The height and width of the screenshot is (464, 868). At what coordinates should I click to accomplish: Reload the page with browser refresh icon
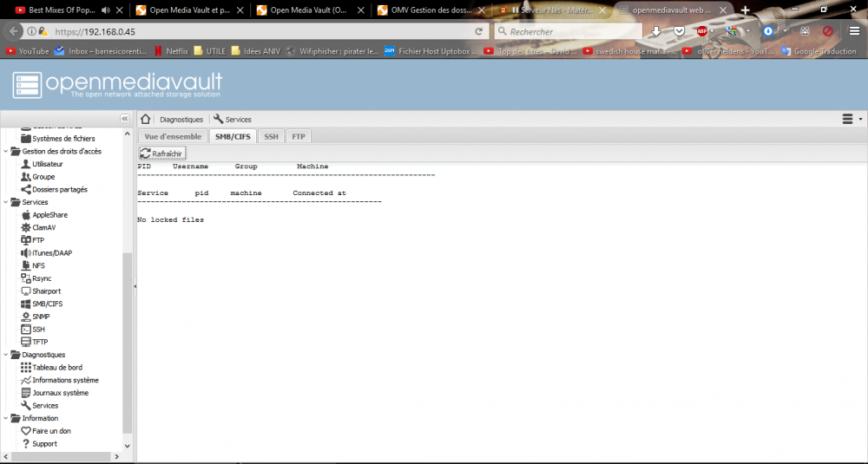[479, 31]
